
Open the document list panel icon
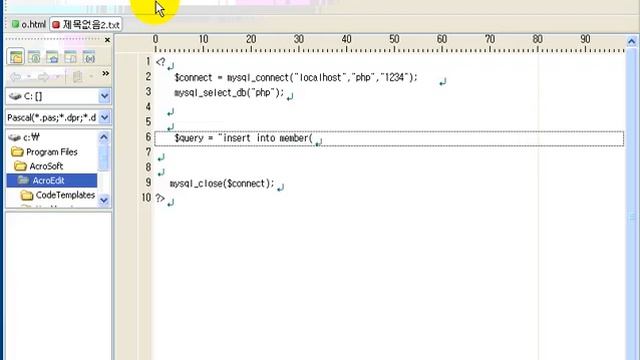pos(70,57)
